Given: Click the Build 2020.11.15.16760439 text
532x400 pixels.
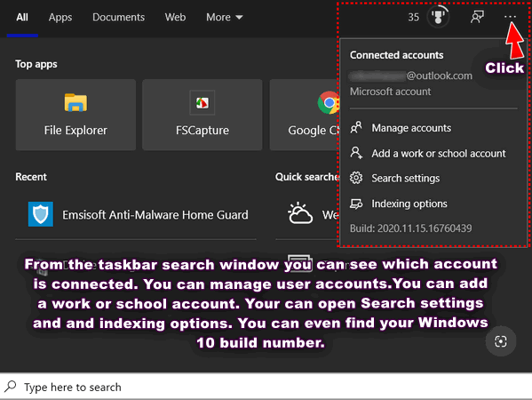Looking at the screenshot, I should tap(410, 228).
